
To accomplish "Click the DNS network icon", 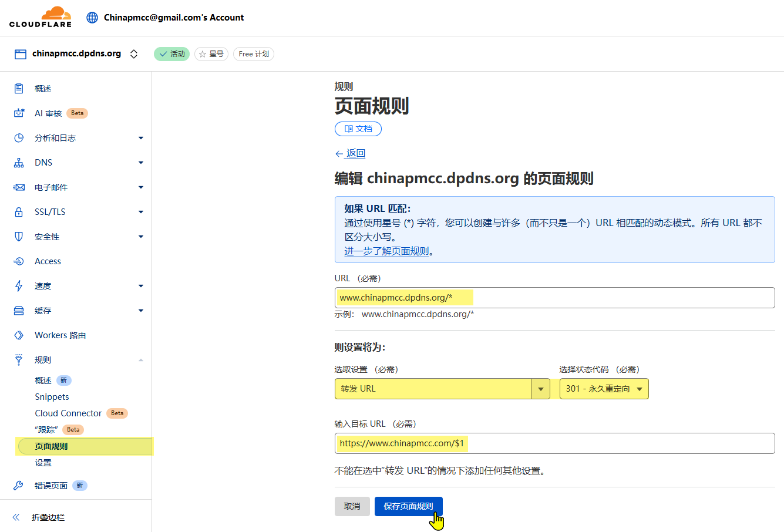I will coord(19,163).
